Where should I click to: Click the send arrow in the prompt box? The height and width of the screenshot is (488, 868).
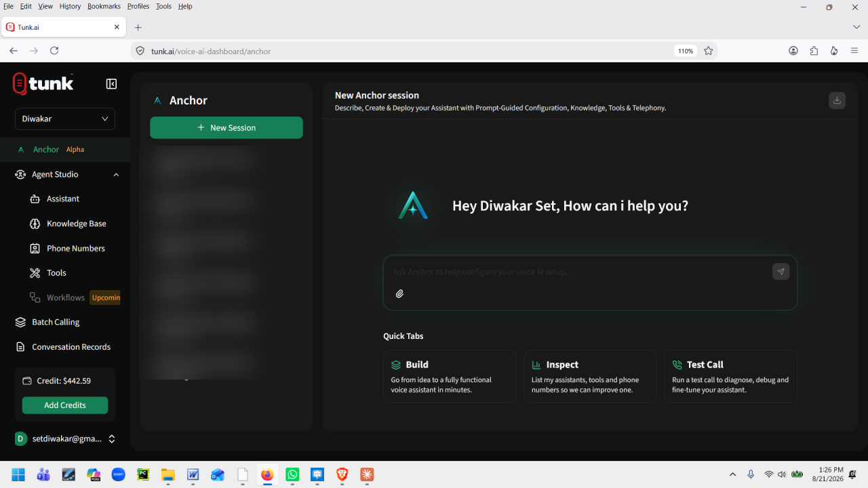pyautogui.click(x=781, y=272)
